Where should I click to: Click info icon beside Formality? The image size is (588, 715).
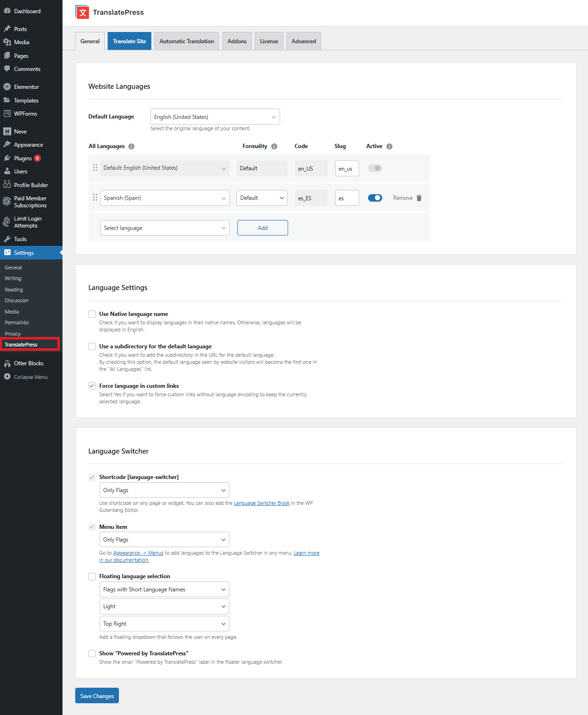coord(274,146)
